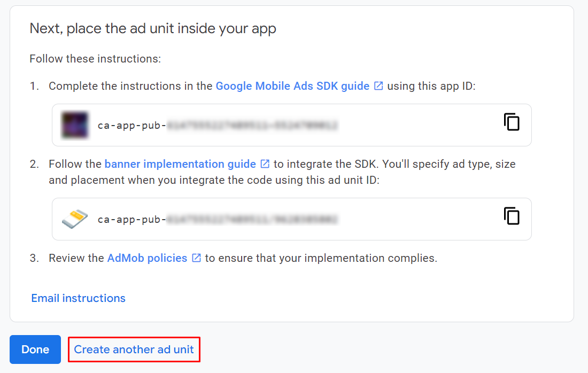Copy the app ID to clipboard
Viewport: 588px width, 373px height.
(x=512, y=122)
